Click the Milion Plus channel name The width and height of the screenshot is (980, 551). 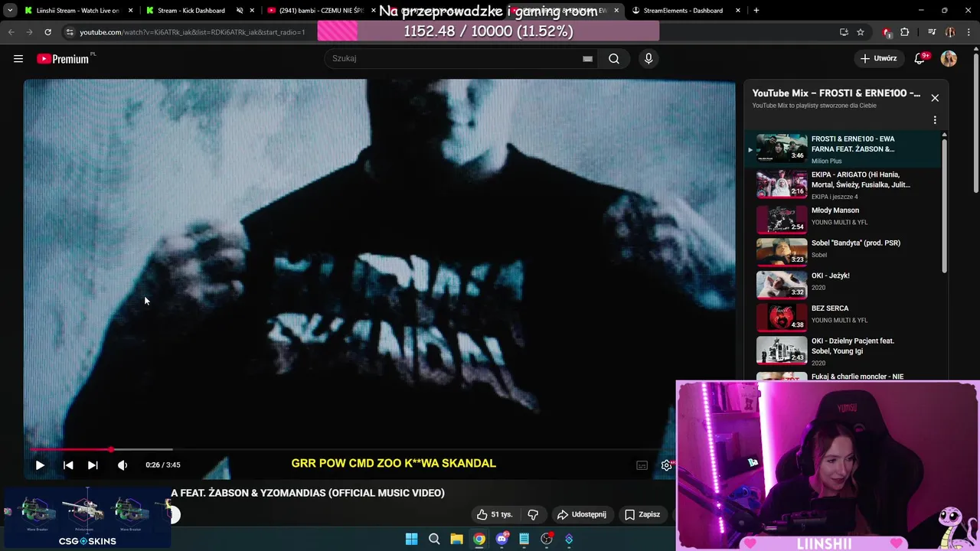826,161
